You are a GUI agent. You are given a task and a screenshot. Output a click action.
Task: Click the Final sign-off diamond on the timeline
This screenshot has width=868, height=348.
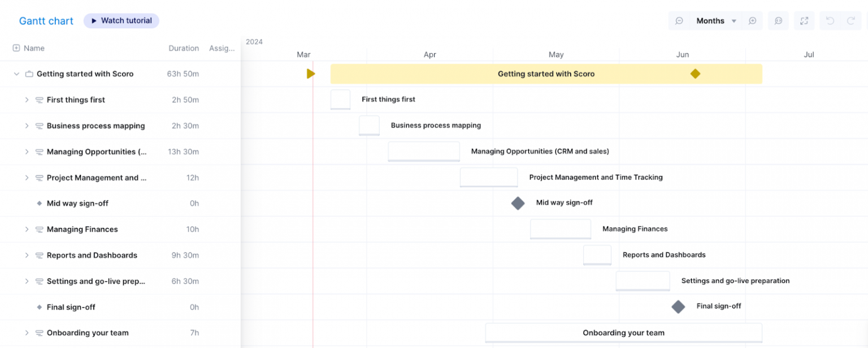click(678, 307)
